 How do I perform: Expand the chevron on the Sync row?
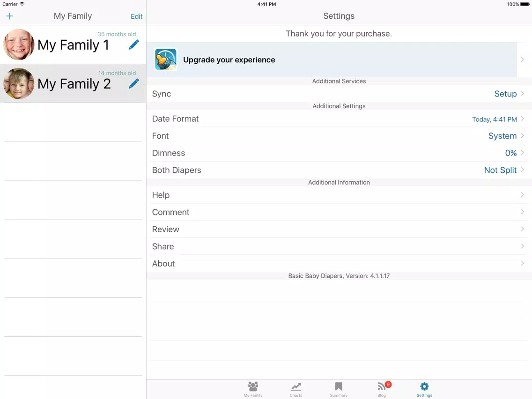[x=523, y=93]
